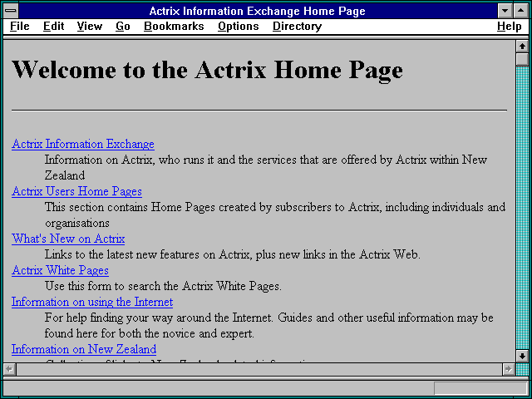Open the window control menu box

pos(11,11)
